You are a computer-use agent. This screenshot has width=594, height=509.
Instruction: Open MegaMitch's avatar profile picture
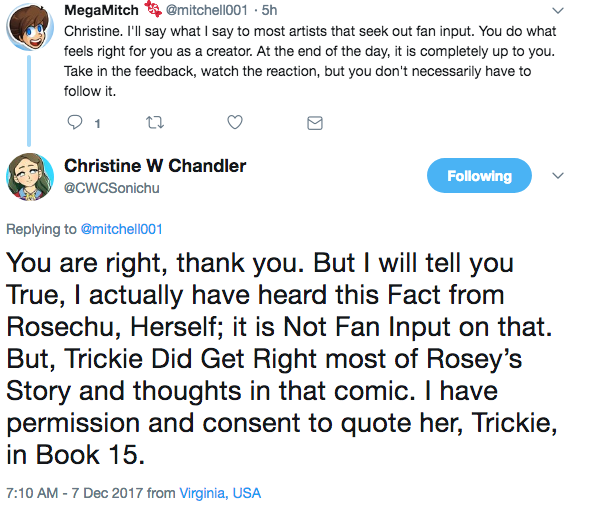coord(30,27)
